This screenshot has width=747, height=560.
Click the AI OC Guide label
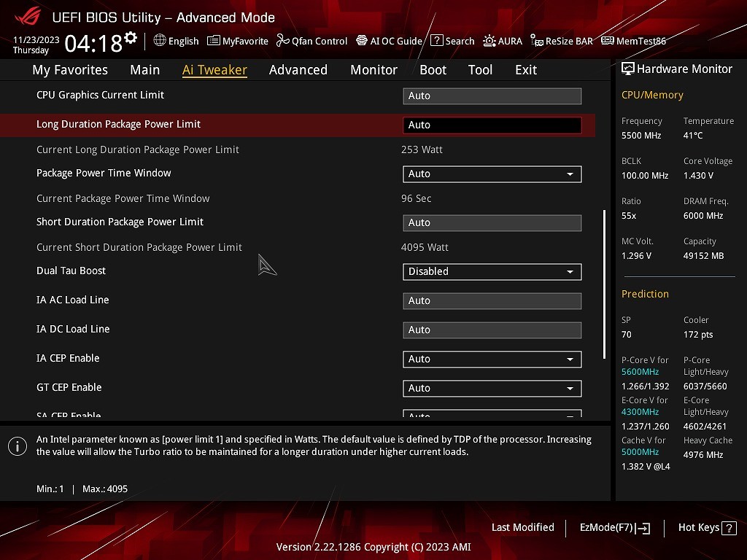[396, 41]
